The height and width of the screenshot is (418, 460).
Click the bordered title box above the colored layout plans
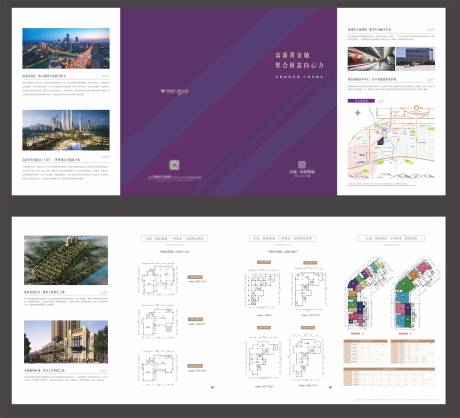tap(391, 238)
